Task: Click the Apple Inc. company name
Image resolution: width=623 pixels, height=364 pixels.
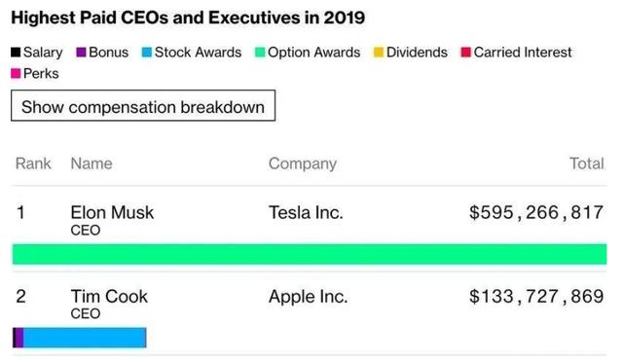Action: point(309,297)
